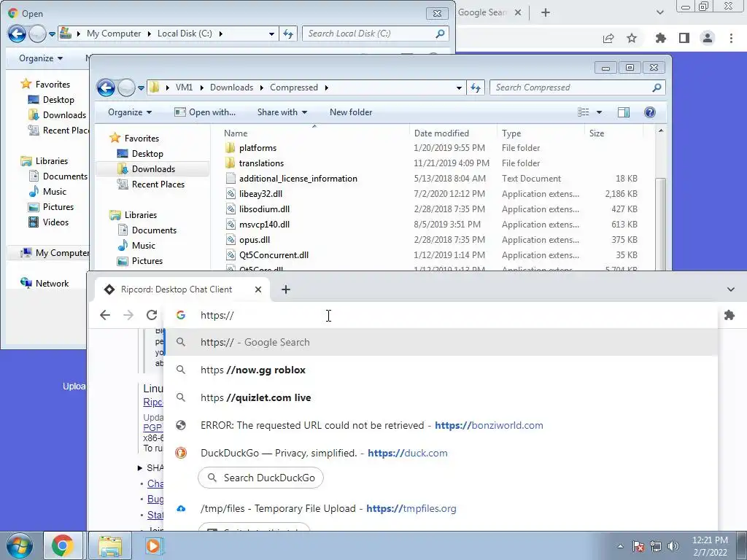
Task: Click New folder button
Action: click(x=351, y=112)
